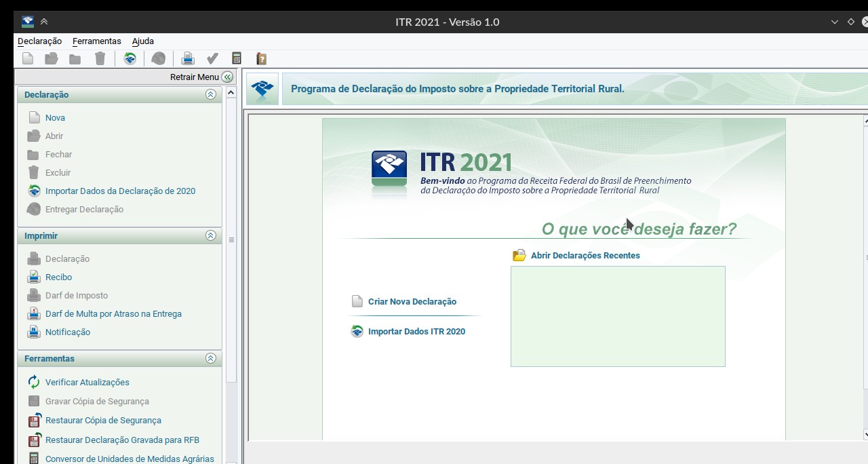Open the Ferramentas menu
This screenshot has height=464, width=868.
tap(97, 41)
